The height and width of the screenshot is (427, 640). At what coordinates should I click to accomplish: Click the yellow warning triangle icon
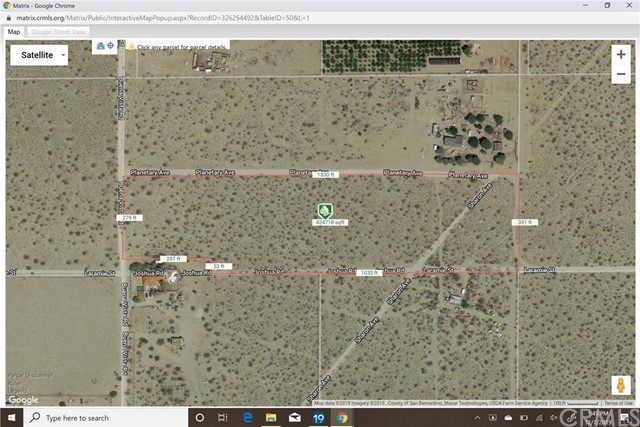pyautogui.click(x=130, y=46)
